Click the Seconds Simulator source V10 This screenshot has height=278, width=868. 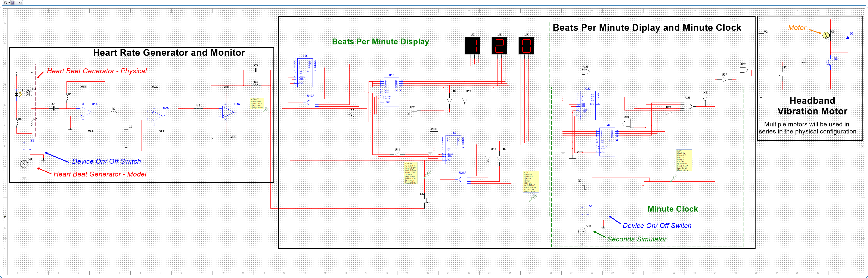coord(582,231)
